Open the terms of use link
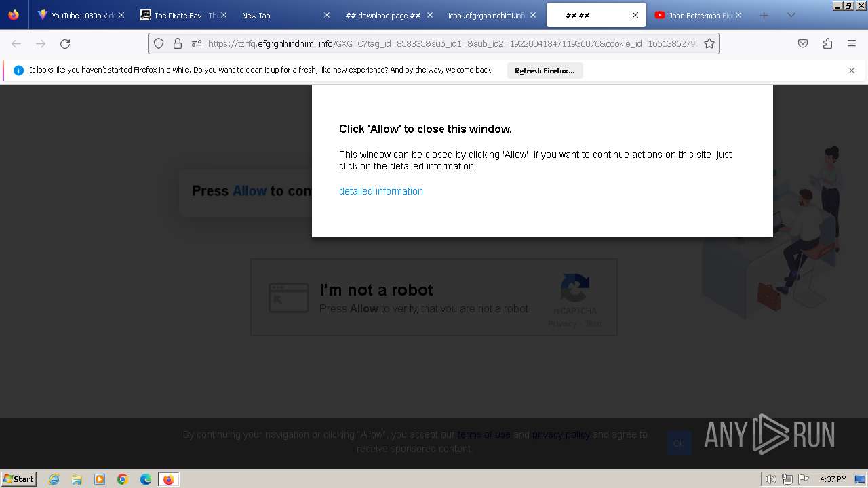 (x=484, y=434)
